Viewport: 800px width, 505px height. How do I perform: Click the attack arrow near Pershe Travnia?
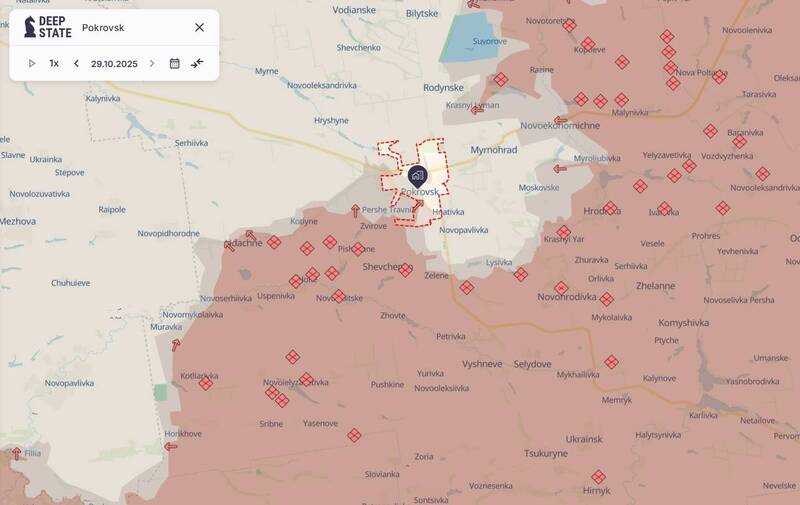coord(356,210)
